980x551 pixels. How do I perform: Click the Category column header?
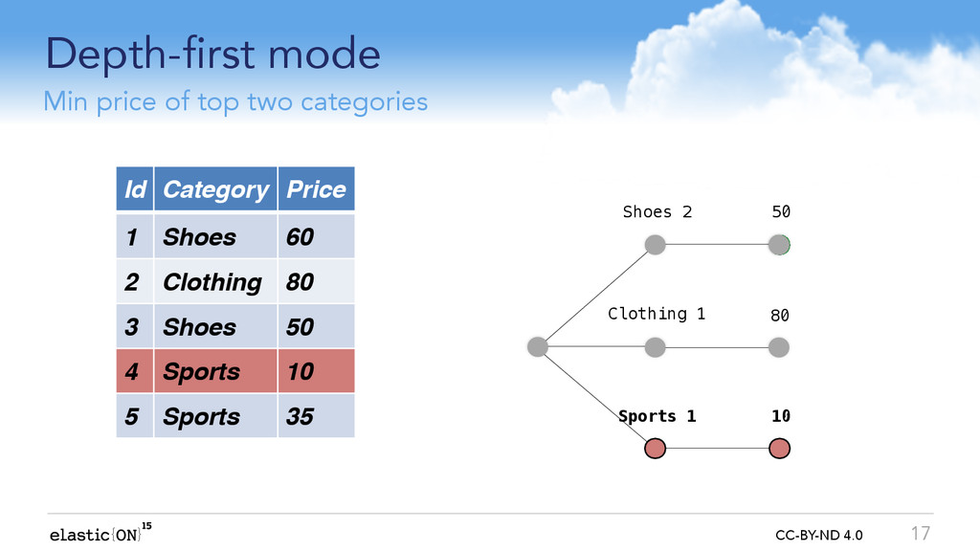click(x=215, y=188)
